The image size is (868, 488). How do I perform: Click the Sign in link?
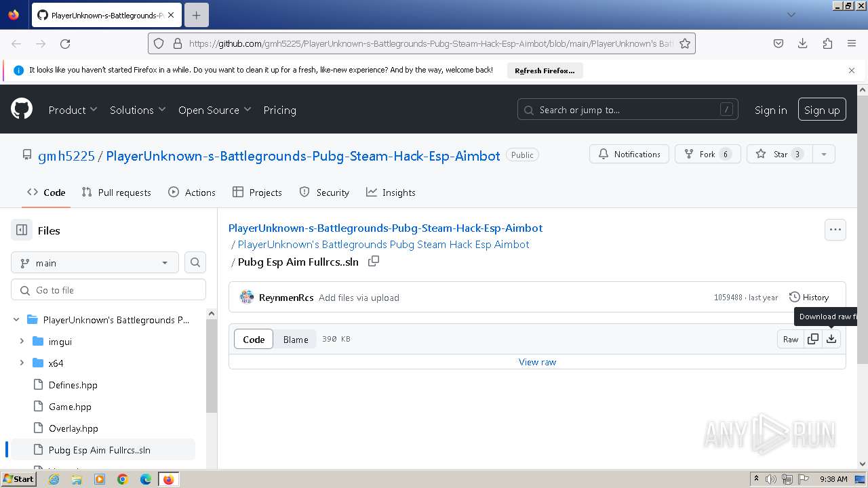[x=770, y=110]
